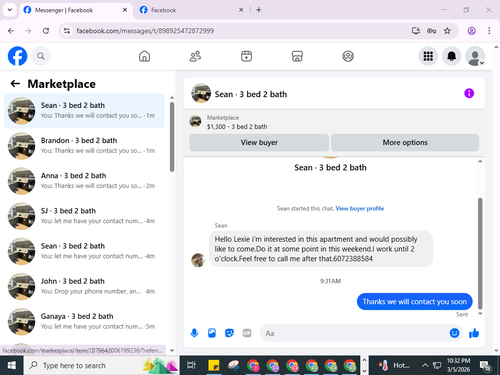Close the second Facebook tab

(x=241, y=10)
